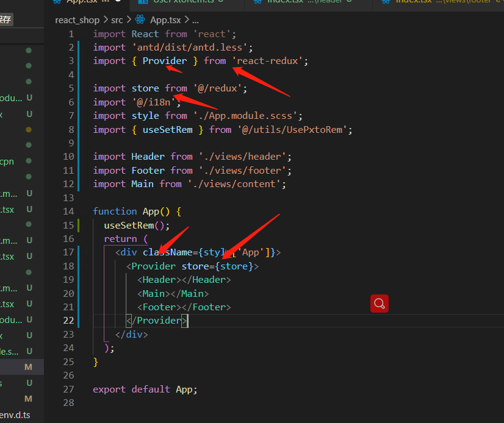504x423 pixels.
Task: Click the Provider identifier on line 3
Action: click(x=165, y=61)
